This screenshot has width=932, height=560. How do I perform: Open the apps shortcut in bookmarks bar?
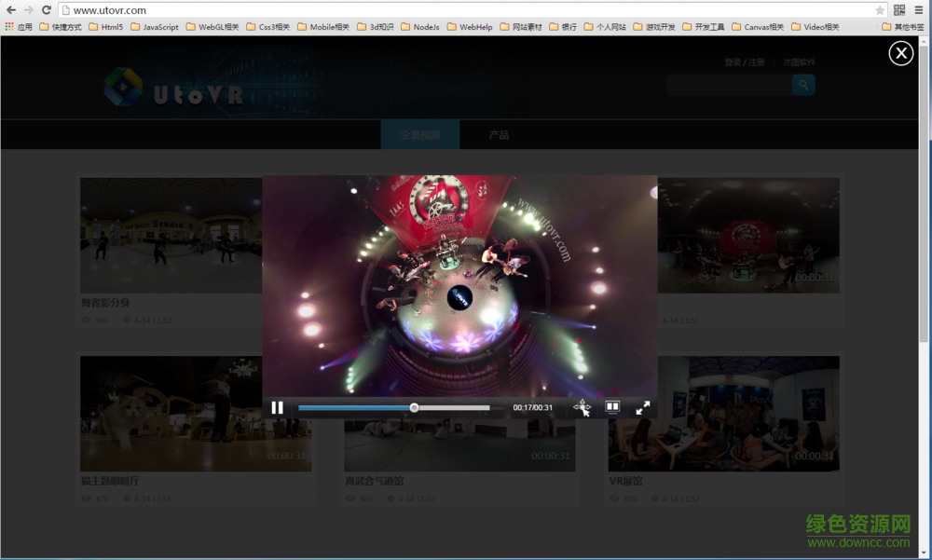19,27
